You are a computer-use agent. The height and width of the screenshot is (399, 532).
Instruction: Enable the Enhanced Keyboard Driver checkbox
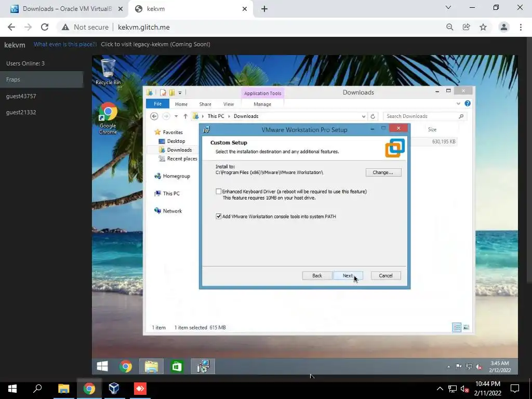click(x=219, y=191)
